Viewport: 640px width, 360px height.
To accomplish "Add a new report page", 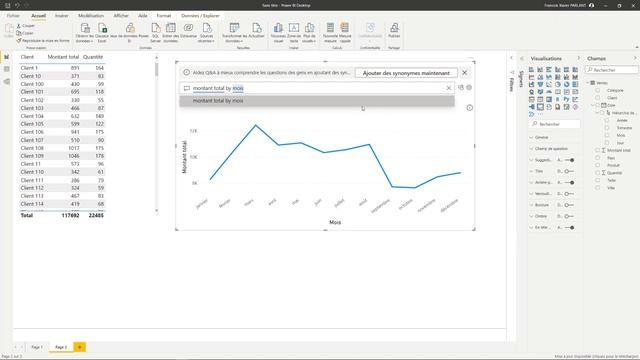I will (x=80, y=347).
